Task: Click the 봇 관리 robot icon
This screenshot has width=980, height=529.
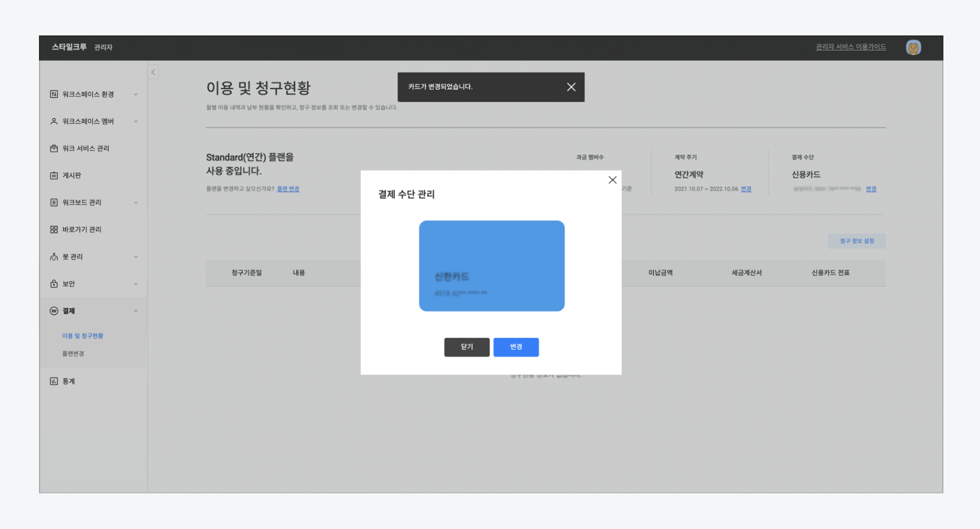Action: [54, 257]
